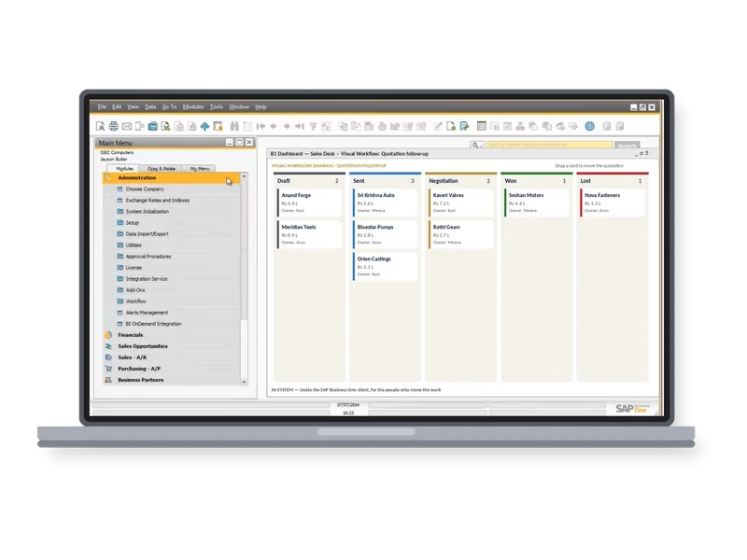Click the blue form settings icon with green pen
The image size is (747, 560).
coord(464,126)
